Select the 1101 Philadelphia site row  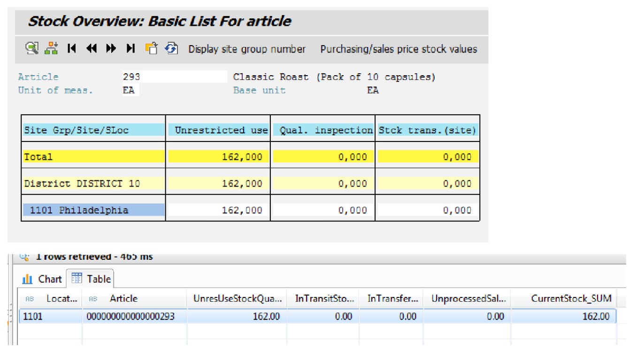point(94,210)
